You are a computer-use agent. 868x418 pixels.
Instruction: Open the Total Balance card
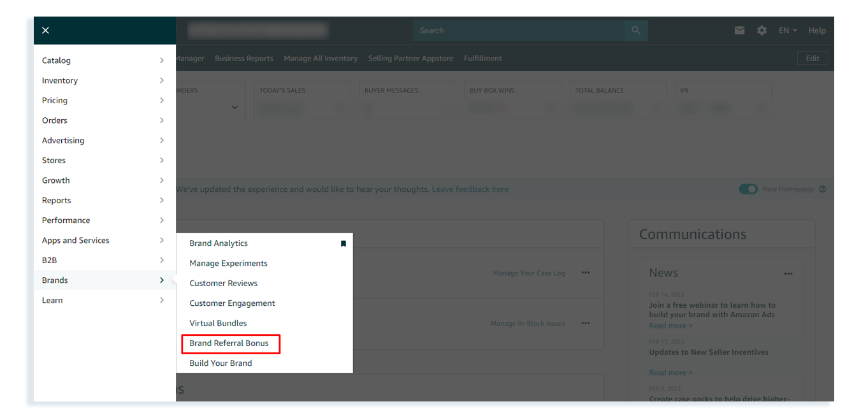pyautogui.click(x=618, y=100)
